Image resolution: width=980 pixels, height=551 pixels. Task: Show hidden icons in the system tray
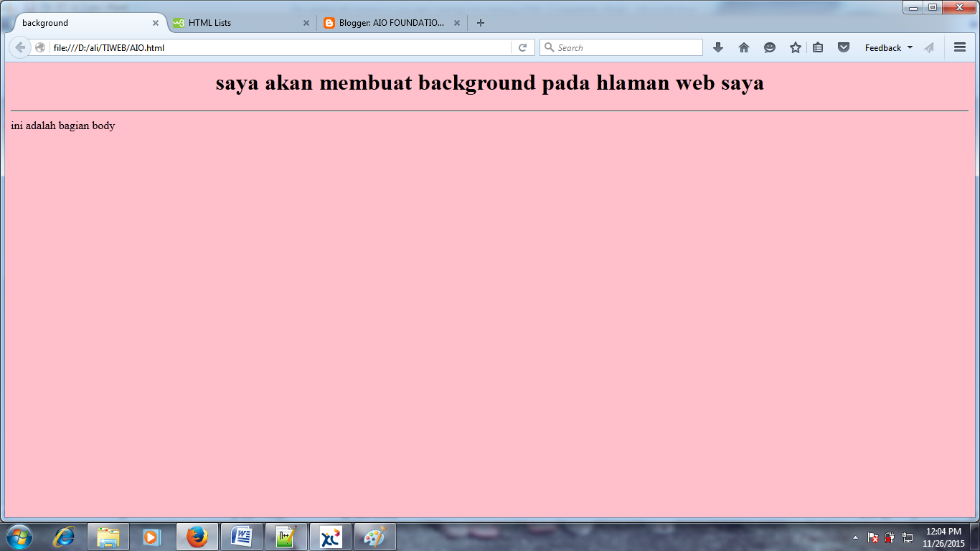click(x=855, y=536)
